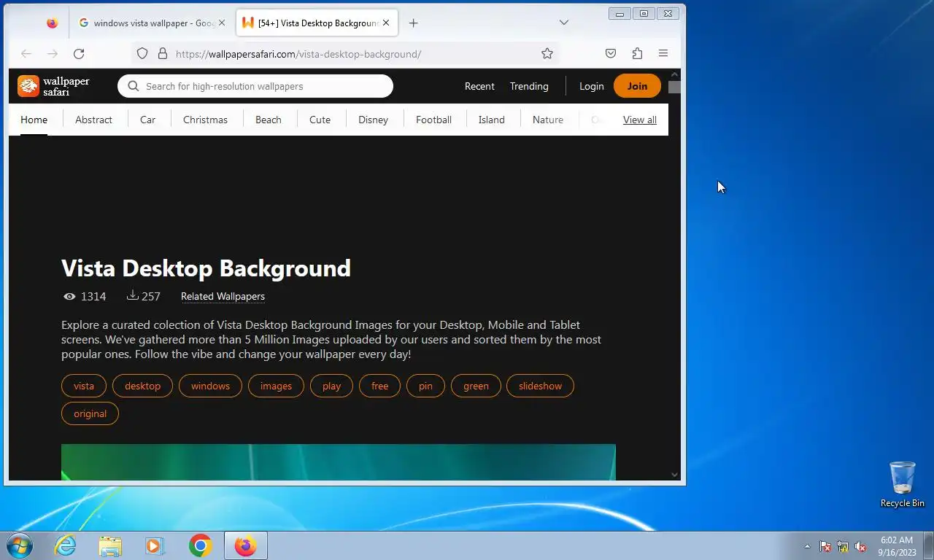Screen dimensions: 934x560
Task: Select the Disney category
Action: 373,120
